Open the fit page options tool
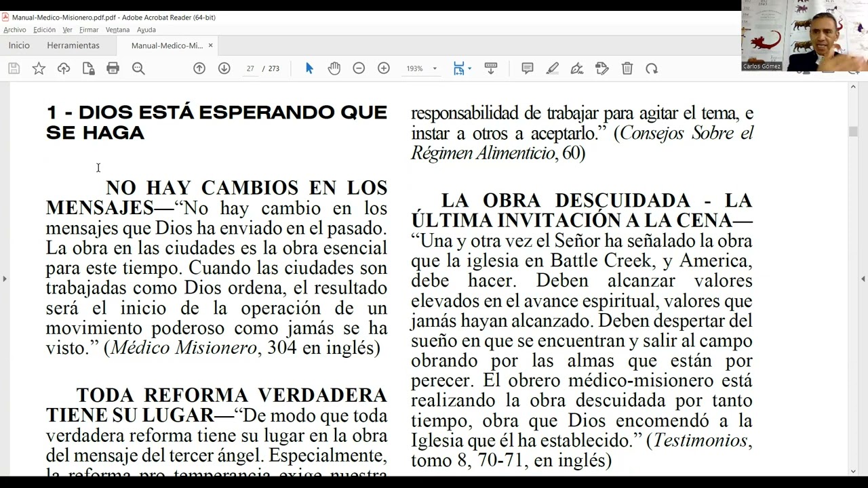Screen dimensions: 868x488 459,68
